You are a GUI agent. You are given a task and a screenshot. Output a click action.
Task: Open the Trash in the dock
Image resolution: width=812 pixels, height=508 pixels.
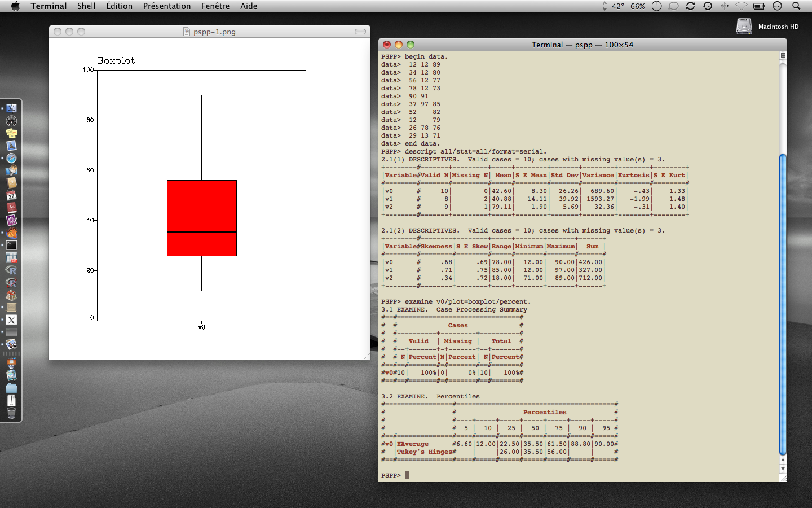tap(11, 413)
